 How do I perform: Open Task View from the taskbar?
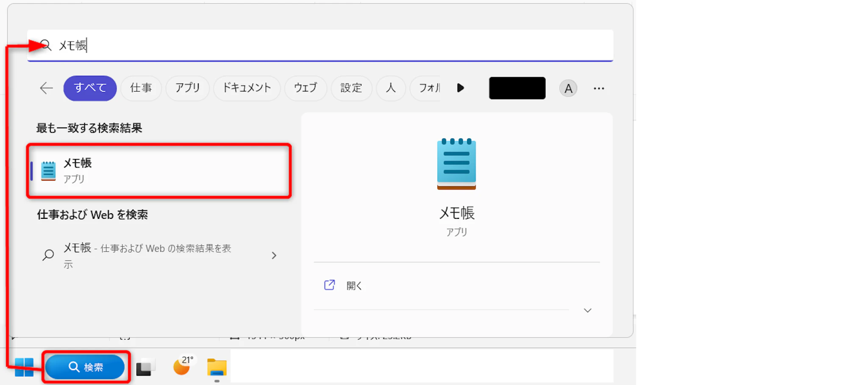[x=145, y=367]
